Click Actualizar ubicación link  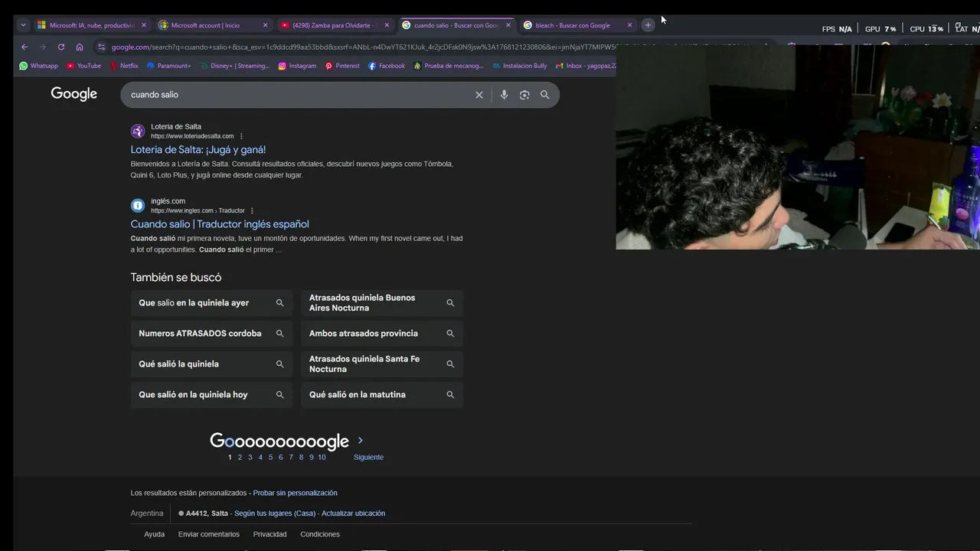point(353,514)
